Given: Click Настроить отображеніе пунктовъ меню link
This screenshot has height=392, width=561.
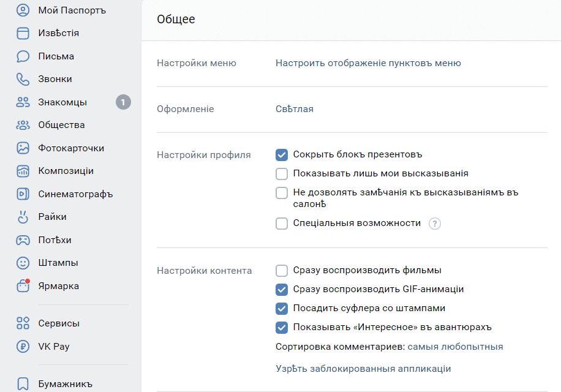Looking at the screenshot, I should 368,63.
